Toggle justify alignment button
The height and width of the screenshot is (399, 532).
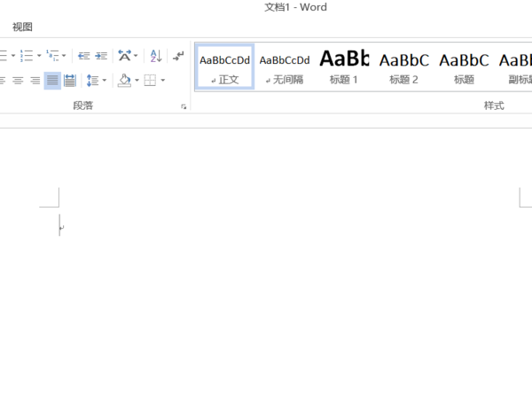click(x=52, y=81)
